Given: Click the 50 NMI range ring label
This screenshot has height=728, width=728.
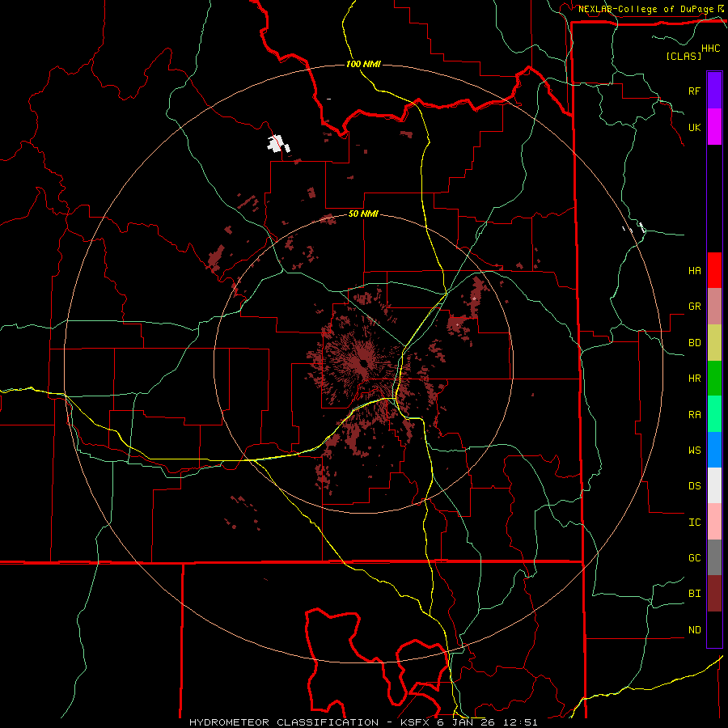Looking at the screenshot, I should tap(363, 214).
